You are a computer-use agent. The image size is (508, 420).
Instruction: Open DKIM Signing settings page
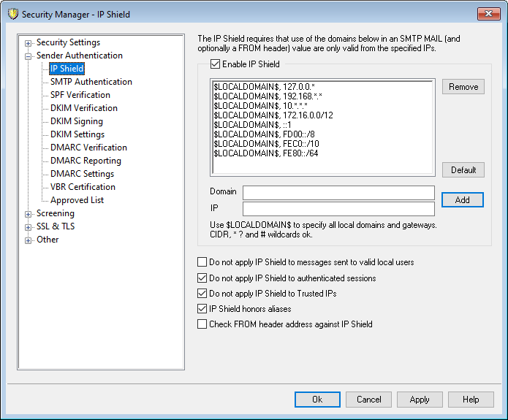76,121
